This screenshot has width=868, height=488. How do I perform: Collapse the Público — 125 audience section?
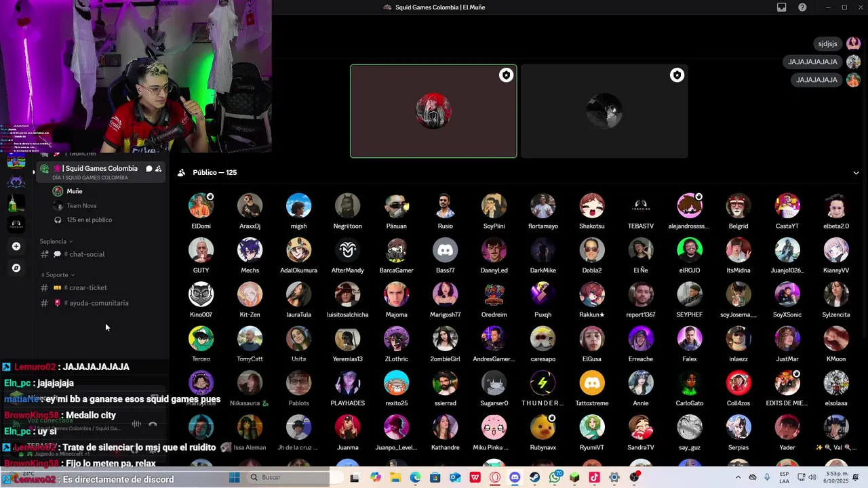pos(856,173)
